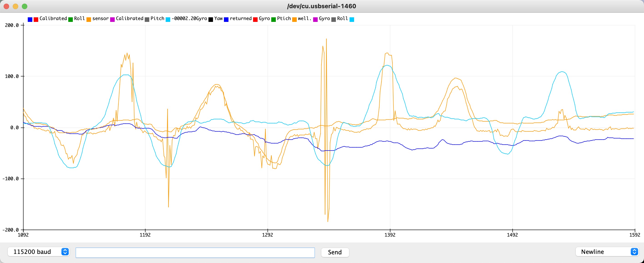The image size is (644, 263).
Task: Click the Yaw legend label
Action: coord(218,18)
